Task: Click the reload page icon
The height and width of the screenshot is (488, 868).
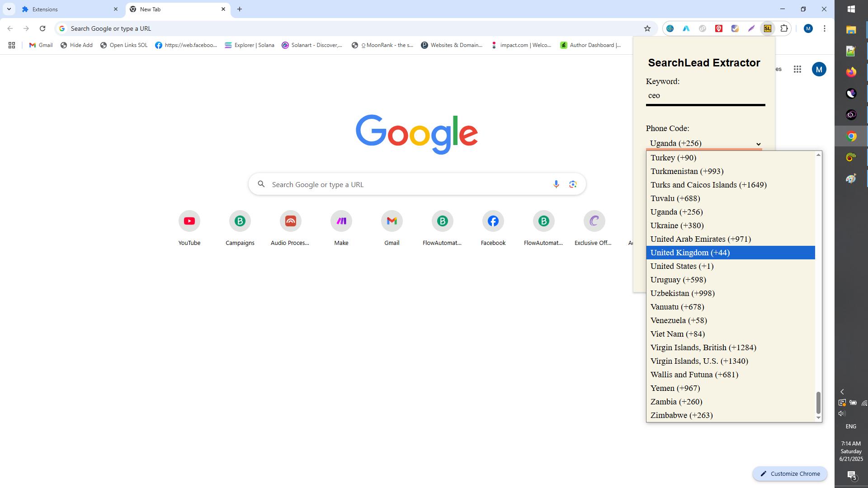Action: [42, 28]
